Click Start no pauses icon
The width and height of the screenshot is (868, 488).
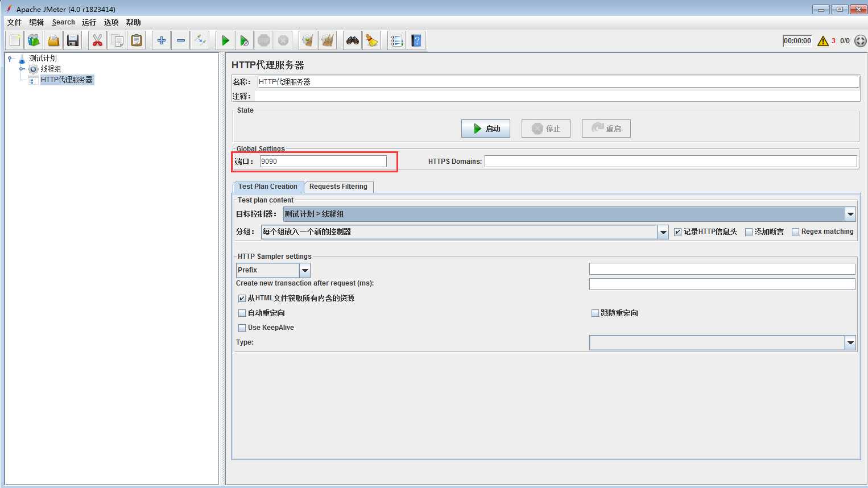pos(245,40)
